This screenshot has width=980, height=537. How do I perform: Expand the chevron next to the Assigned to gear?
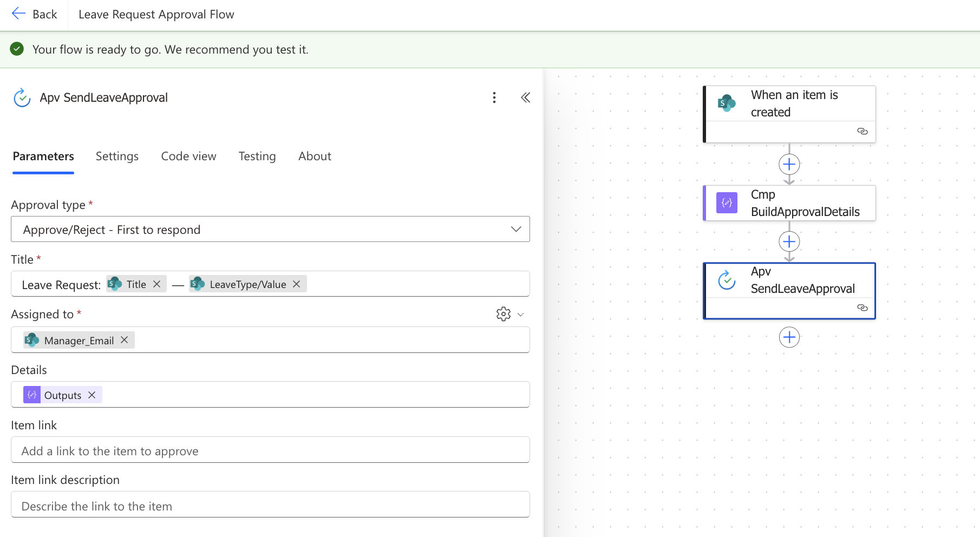point(521,314)
